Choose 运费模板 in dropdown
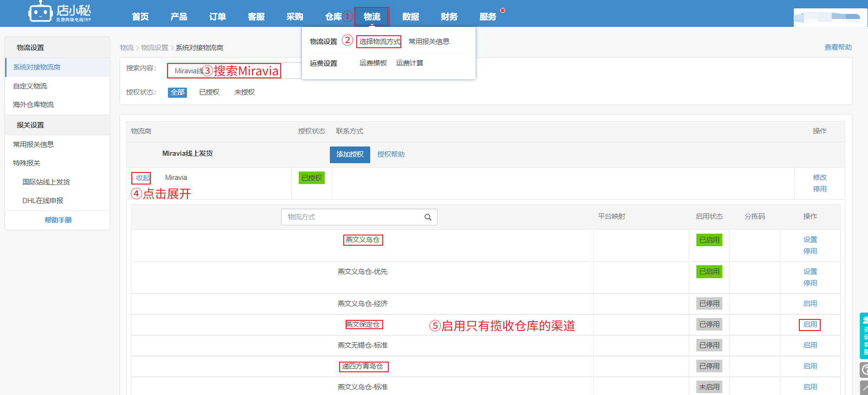 tap(373, 63)
